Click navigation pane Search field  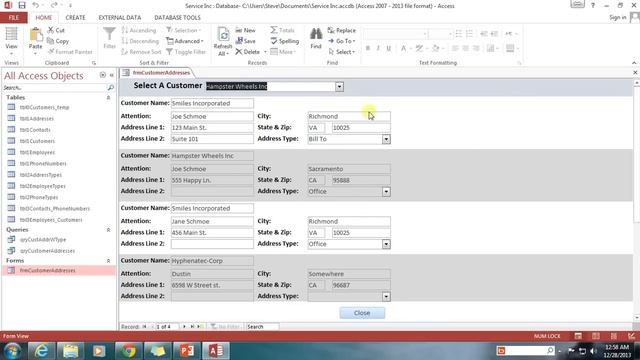pos(55,87)
